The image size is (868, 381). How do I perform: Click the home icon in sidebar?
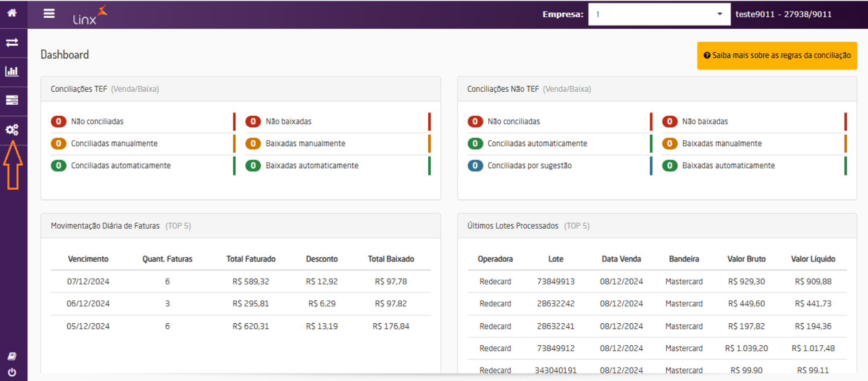click(12, 13)
